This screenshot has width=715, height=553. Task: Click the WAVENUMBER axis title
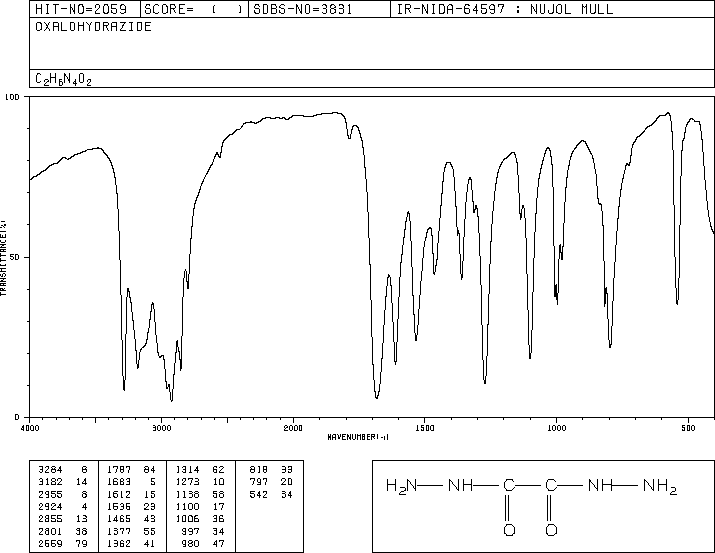tap(358, 437)
